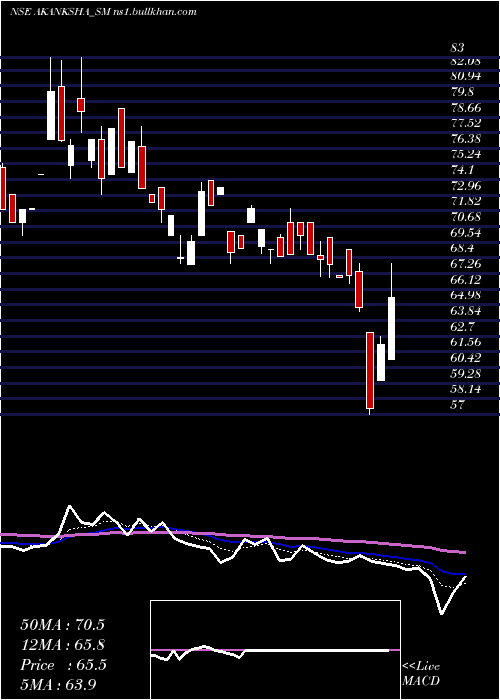Click the 79.8 price axis label
Viewport: 500px width, 700px height.
click(x=462, y=92)
